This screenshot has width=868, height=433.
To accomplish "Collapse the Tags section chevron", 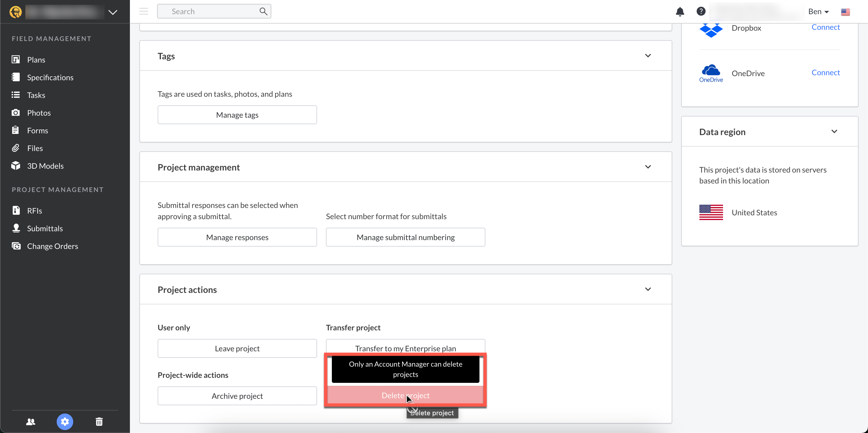I will click(648, 55).
